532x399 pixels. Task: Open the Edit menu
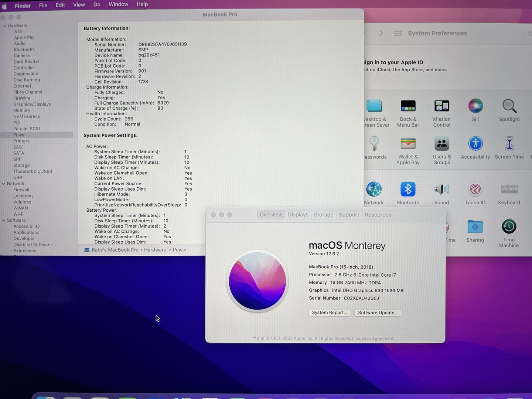point(60,5)
